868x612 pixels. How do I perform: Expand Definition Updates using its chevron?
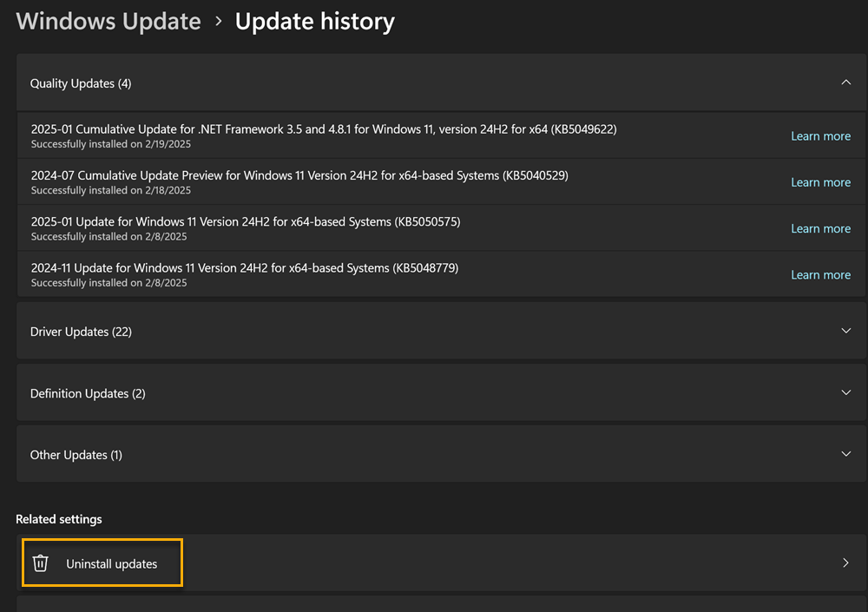[845, 392]
